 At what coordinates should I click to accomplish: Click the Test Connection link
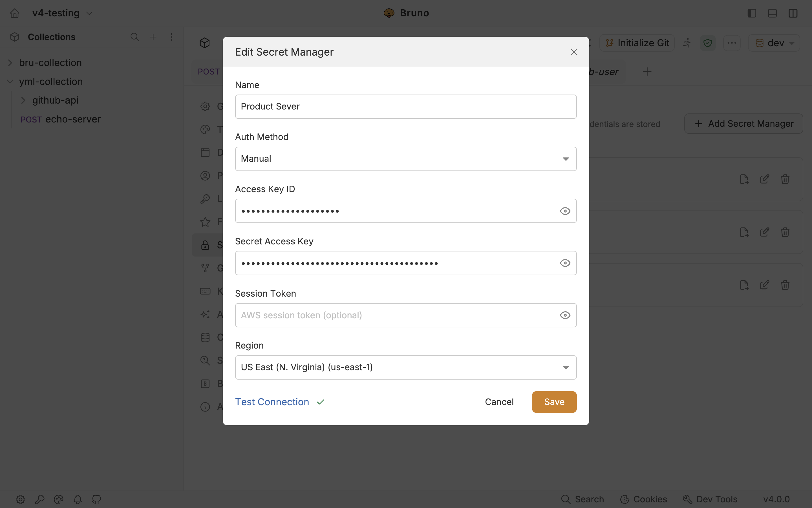[272, 402]
